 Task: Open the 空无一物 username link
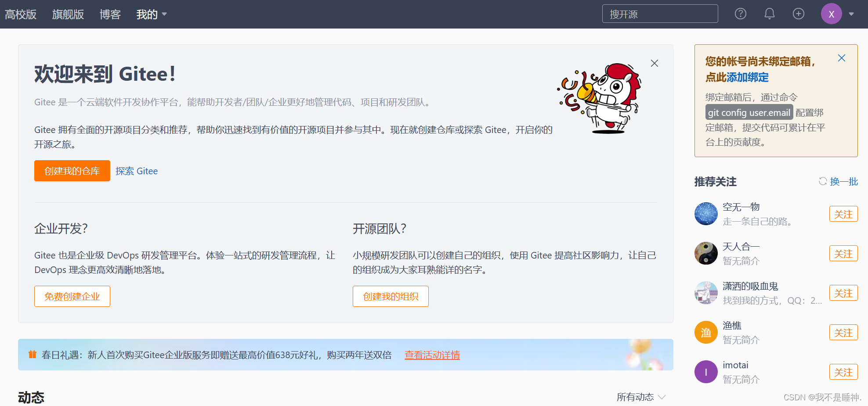(x=741, y=207)
